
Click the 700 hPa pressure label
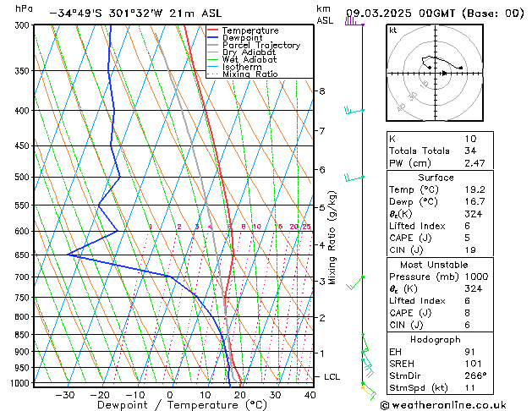(x=24, y=277)
